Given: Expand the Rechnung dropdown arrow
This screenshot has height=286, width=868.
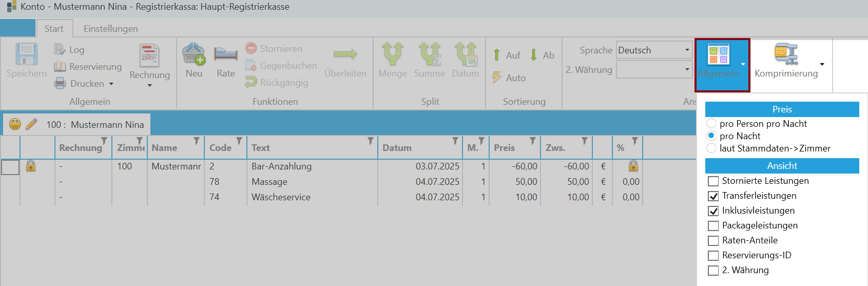Looking at the screenshot, I should tap(149, 86).
